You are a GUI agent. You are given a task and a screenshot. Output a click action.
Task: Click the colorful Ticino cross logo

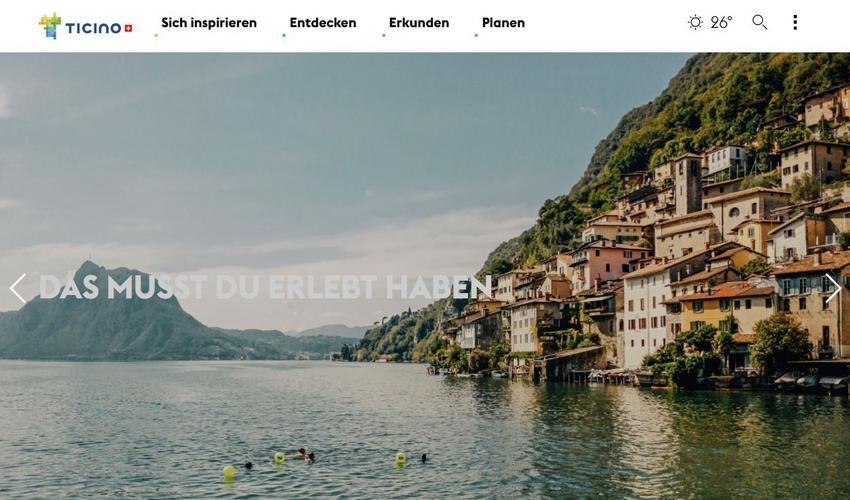tap(50, 25)
